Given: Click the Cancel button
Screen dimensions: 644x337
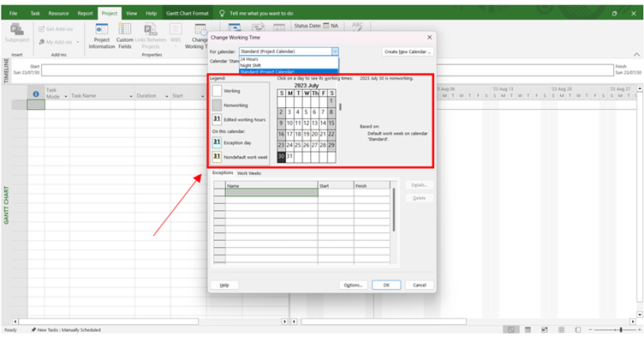Looking at the screenshot, I should pyautogui.click(x=420, y=285).
